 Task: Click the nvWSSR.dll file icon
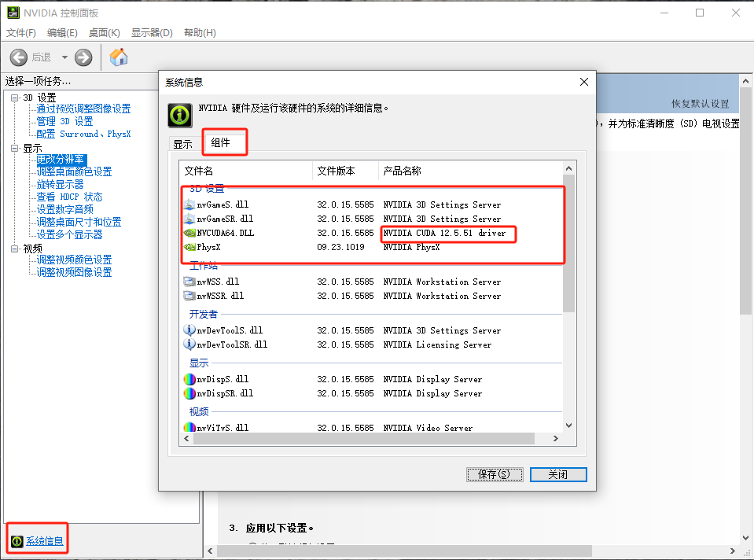(189, 296)
